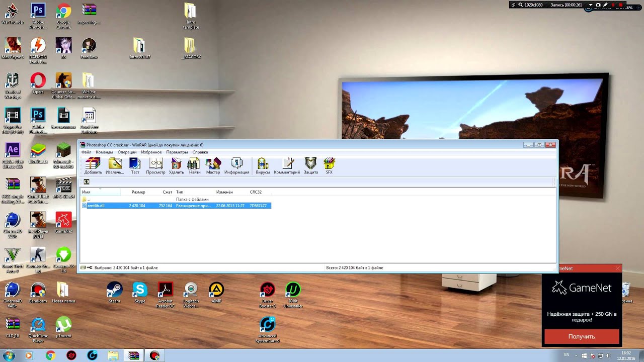The height and width of the screenshot is (362, 644).
Task: Select the WarThunder desktop shortcut
Action: point(13,14)
